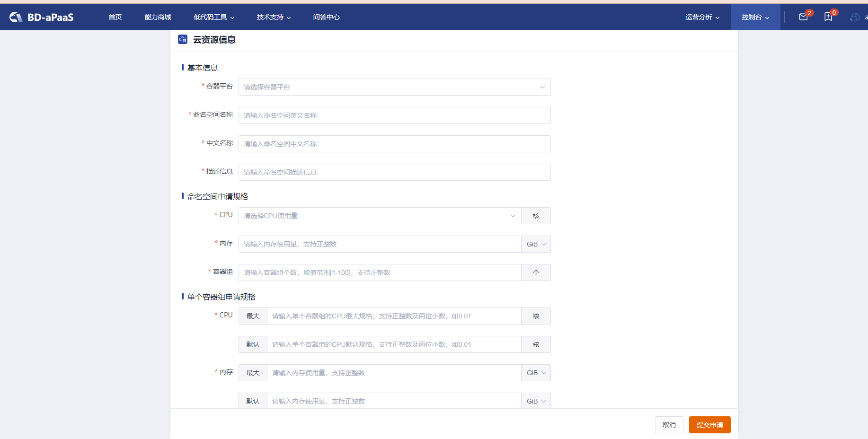
Task: Focus the CPU最大规格 input field
Action: (394, 316)
